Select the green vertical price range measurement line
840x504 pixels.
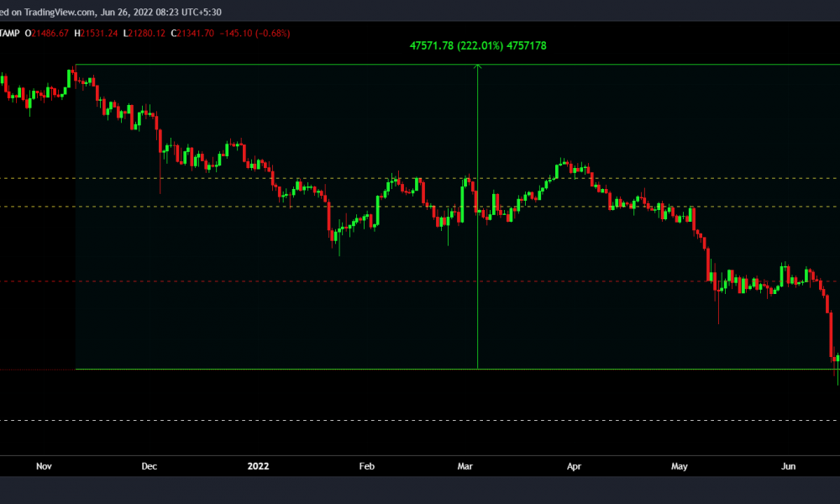pos(477,217)
